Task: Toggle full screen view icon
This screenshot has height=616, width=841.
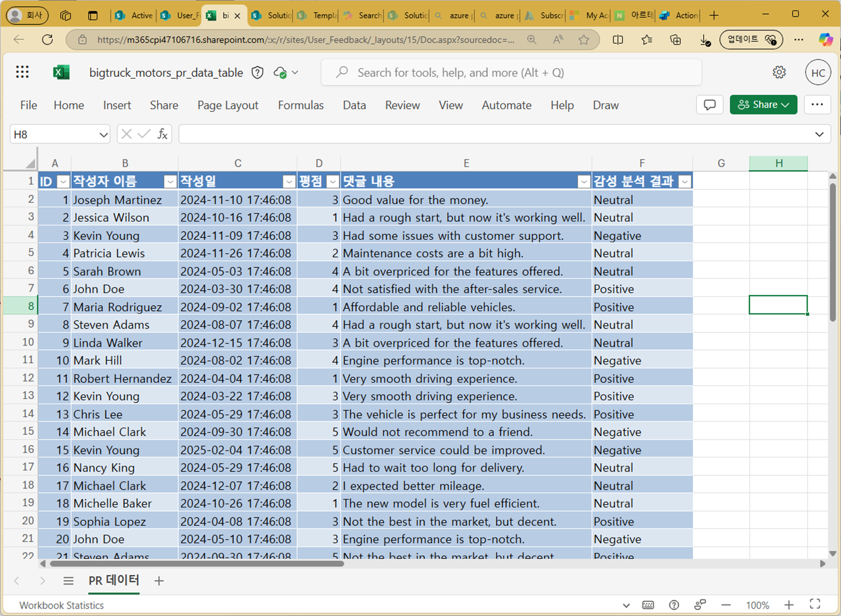Action: coord(815,604)
